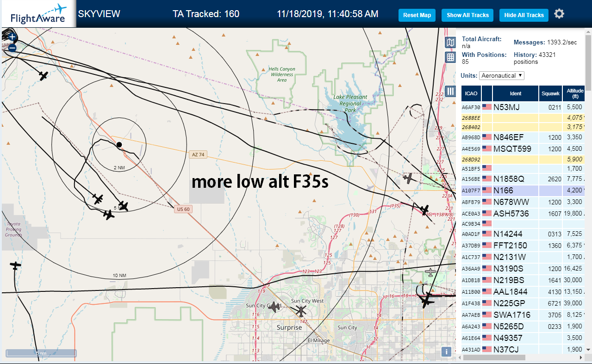
Task: Select aircraft icon at highway marker 136
Action: [x=425, y=210]
